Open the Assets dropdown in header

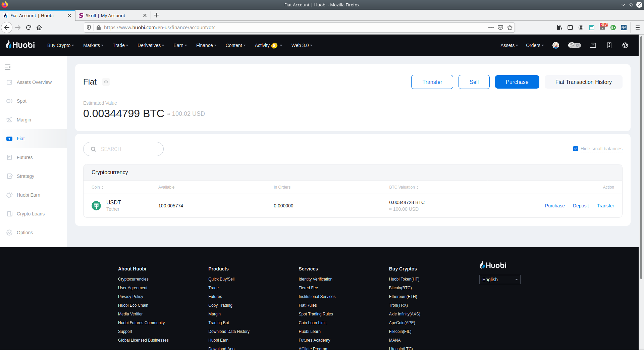click(x=509, y=45)
